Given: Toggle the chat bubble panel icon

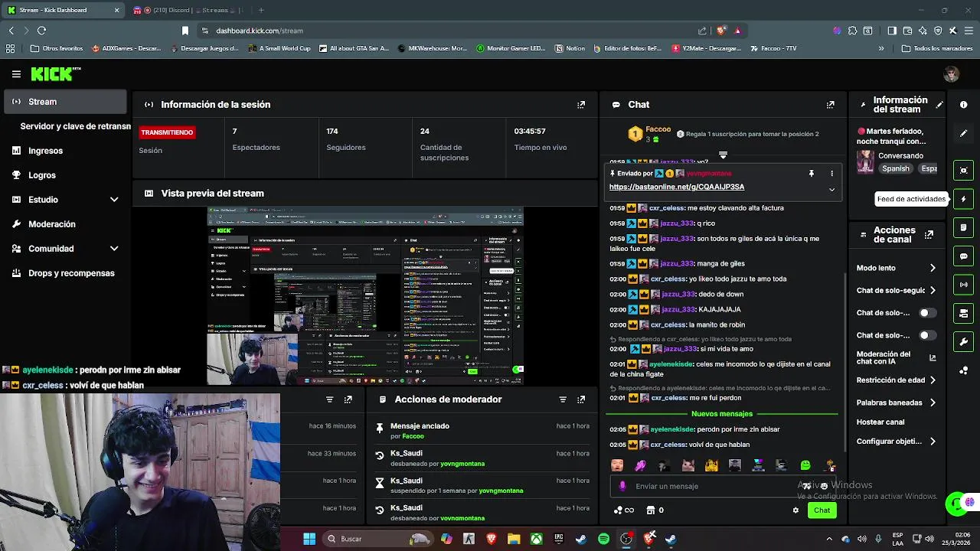Looking at the screenshot, I should click(964, 256).
